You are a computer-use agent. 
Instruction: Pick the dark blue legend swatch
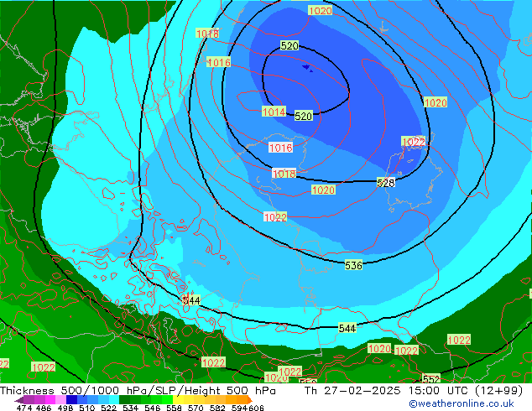coord(71,399)
